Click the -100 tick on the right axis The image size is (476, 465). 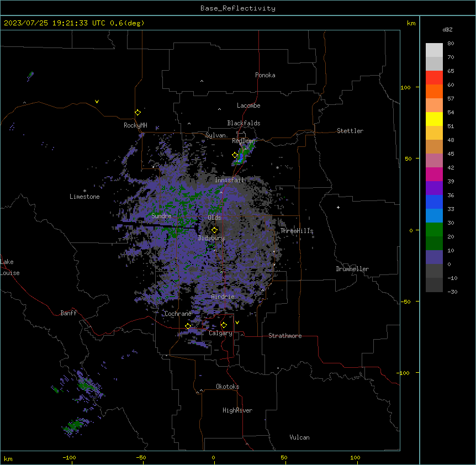404,373
